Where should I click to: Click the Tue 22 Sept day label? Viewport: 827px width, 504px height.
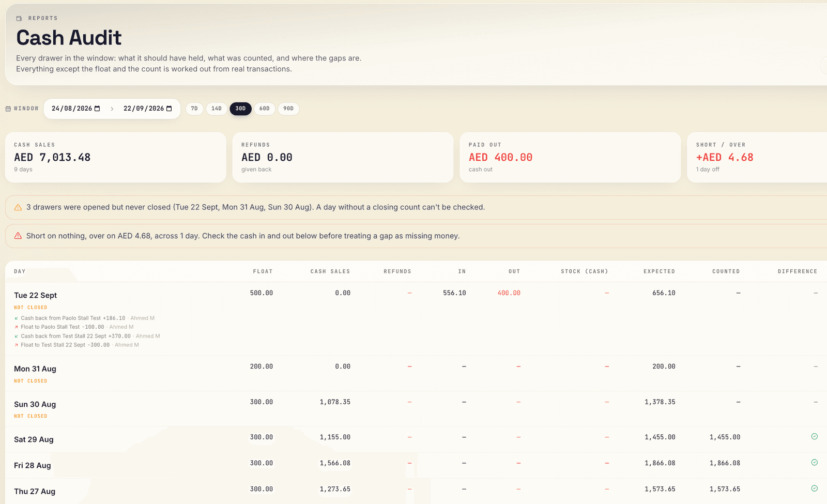36,296
